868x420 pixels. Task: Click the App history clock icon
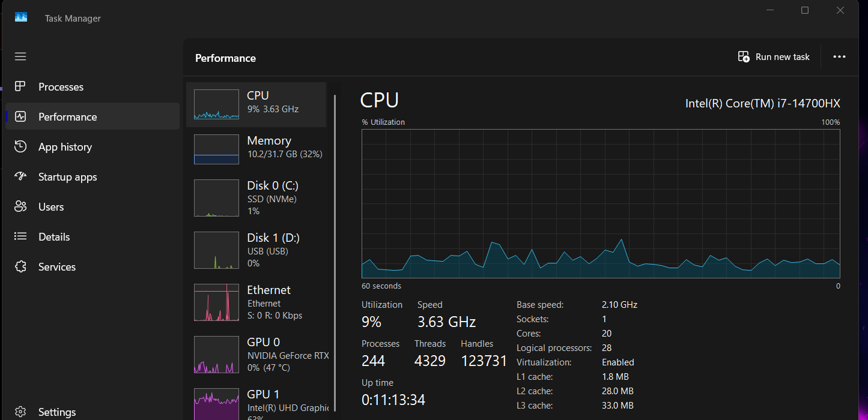pos(20,146)
